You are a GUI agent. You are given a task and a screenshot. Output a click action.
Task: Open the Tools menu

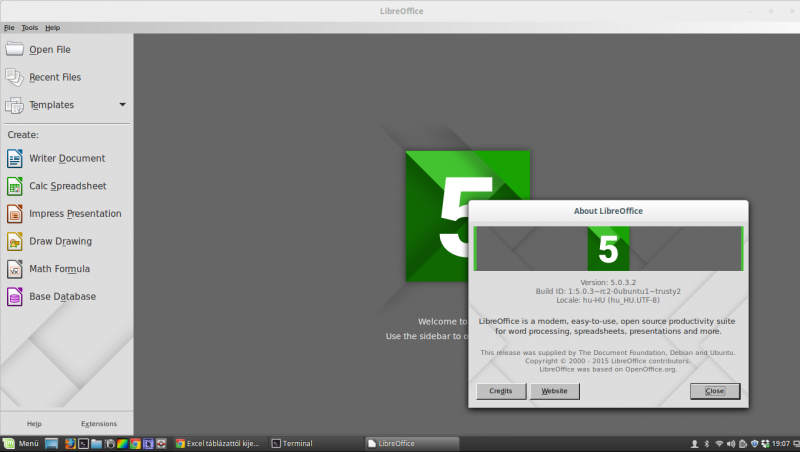point(30,27)
